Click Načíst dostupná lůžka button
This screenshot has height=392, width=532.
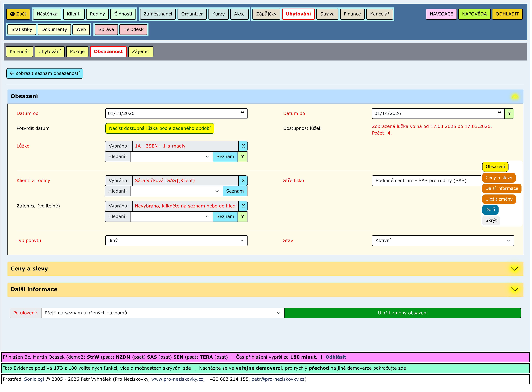(160, 129)
